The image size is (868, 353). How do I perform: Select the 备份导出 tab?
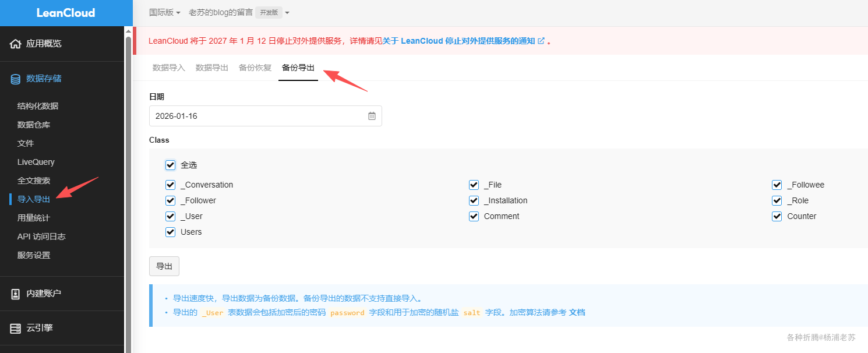click(x=298, y=68)
